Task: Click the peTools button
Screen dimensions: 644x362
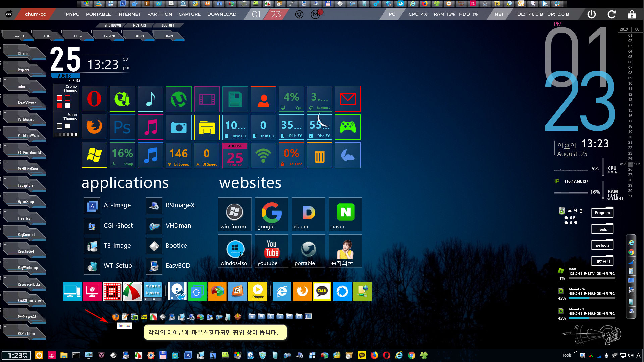Action: (602, 245)
